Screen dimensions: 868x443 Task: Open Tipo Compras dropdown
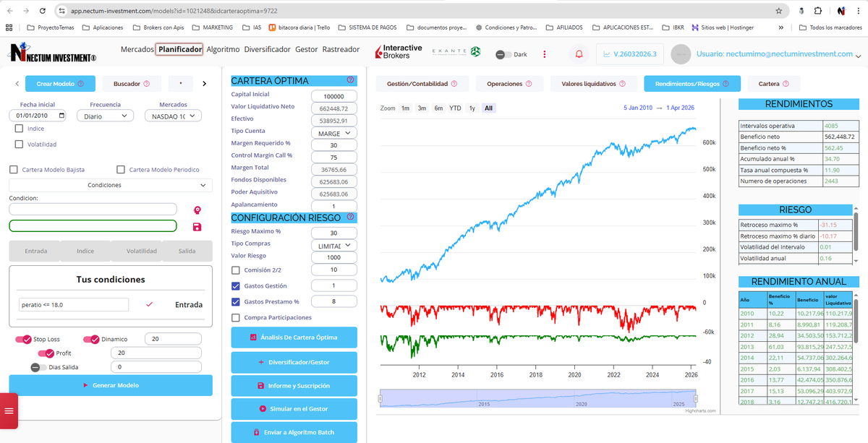(333, 246)
